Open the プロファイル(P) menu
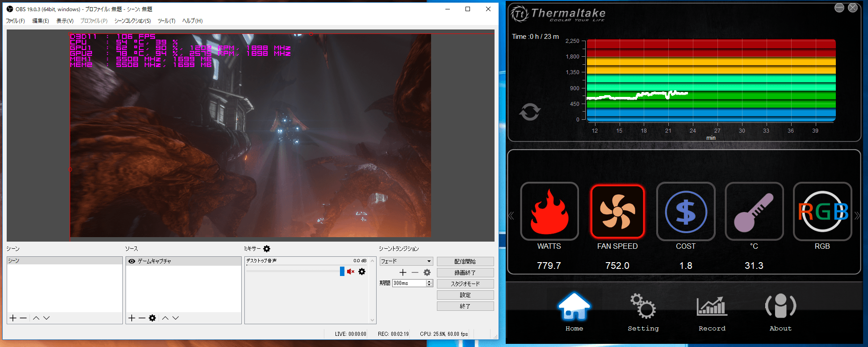Screen dimensions: 868x347 pyautogui.click(x=94, y=21)
